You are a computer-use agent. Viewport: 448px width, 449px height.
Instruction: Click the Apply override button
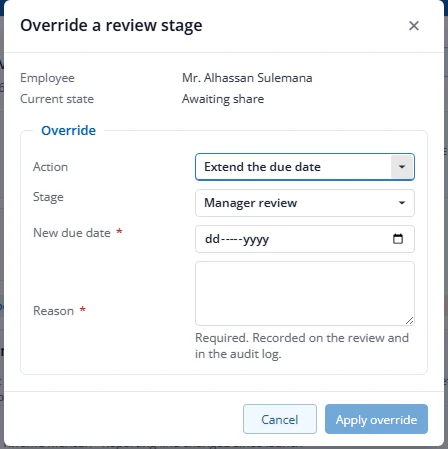(x=376, y=419)
